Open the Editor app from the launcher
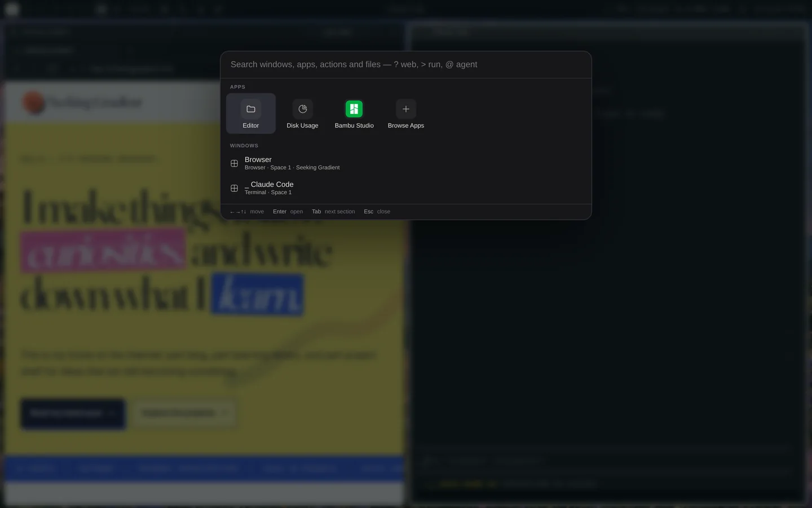812x508 pixels. (251, 113)
